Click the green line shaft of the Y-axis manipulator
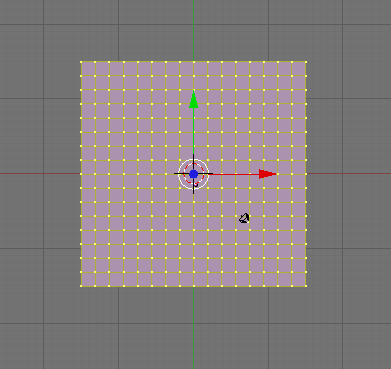The image size is (391, 369). [193, 133]
